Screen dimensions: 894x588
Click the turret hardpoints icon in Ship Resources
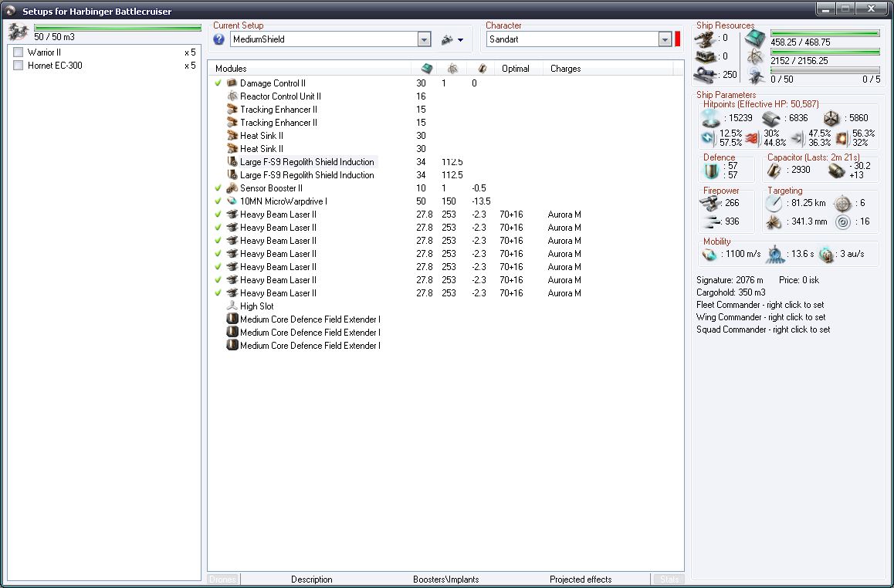(x=704, y=38)
